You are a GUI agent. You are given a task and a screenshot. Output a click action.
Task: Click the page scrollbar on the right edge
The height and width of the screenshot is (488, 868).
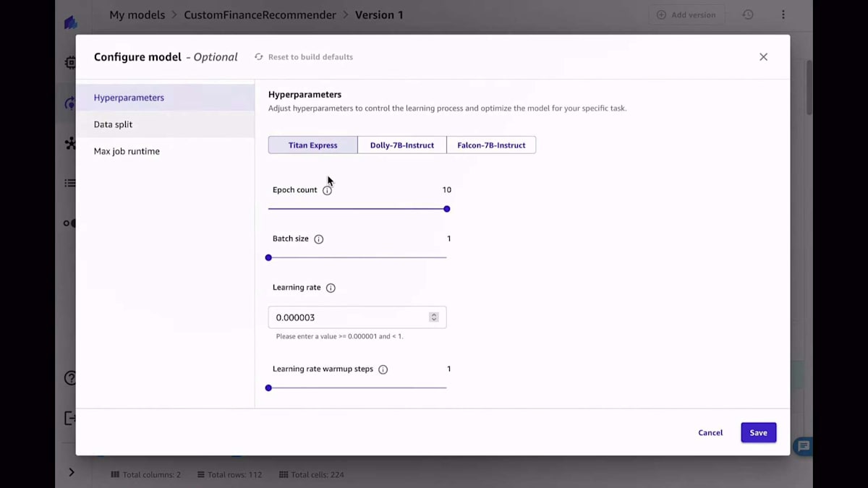coord(809,87)
